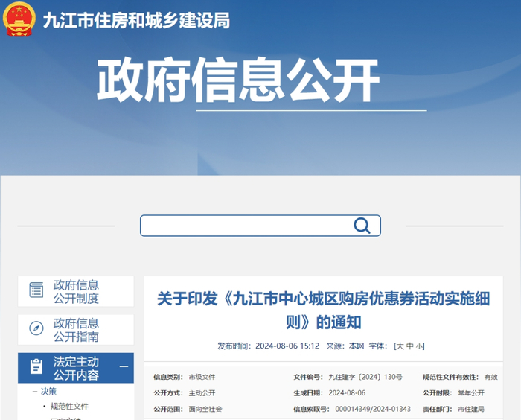Click the 九江市住房和城乡建设局 site title
The height and width of the screenshot is (420, 521).
point(136,20)
